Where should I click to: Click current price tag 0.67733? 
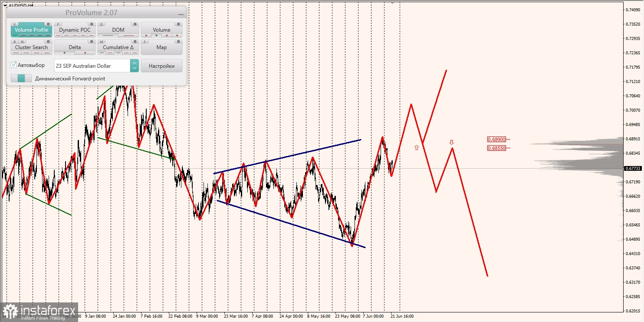pyautogui.click(x=633, y=168)
